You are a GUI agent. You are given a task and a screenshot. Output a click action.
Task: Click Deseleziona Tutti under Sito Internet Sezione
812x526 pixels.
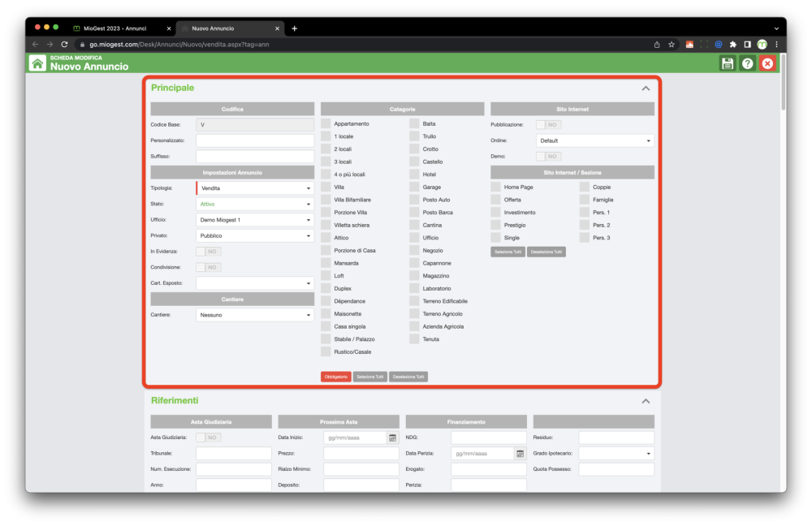coord(546,252)
